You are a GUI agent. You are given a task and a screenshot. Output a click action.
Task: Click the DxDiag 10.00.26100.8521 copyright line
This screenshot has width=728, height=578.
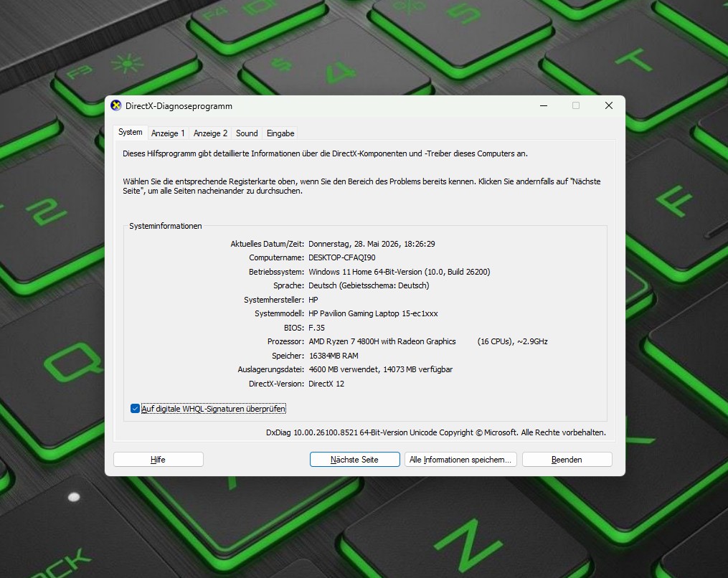(436, 432)
